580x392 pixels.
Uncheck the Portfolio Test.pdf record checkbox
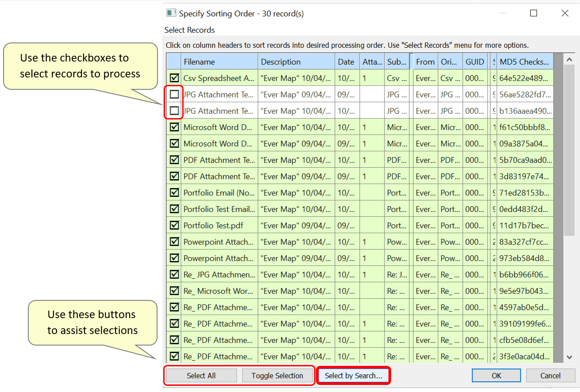coord(173,225)
